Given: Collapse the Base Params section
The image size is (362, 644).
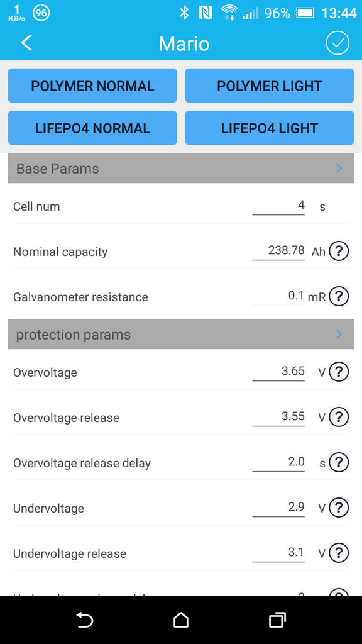Looking at the screenshot, I should (181, 169).
